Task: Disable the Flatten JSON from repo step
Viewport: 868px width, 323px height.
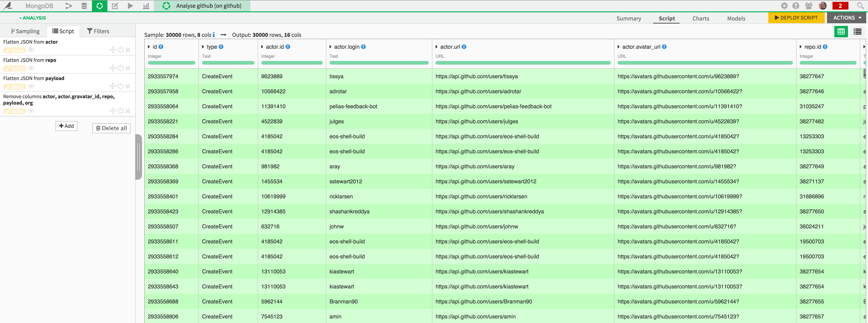Action: pyautogui.click(x=120, y=68)
